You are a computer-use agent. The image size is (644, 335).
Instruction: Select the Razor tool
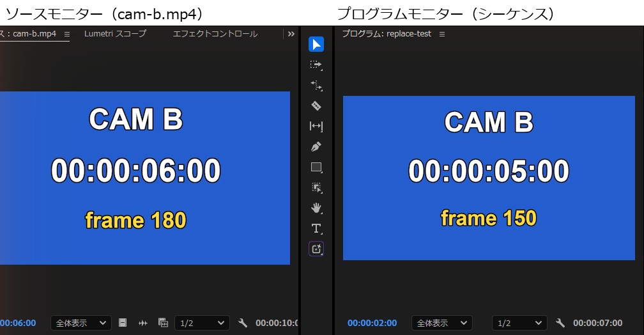point(316,105)
